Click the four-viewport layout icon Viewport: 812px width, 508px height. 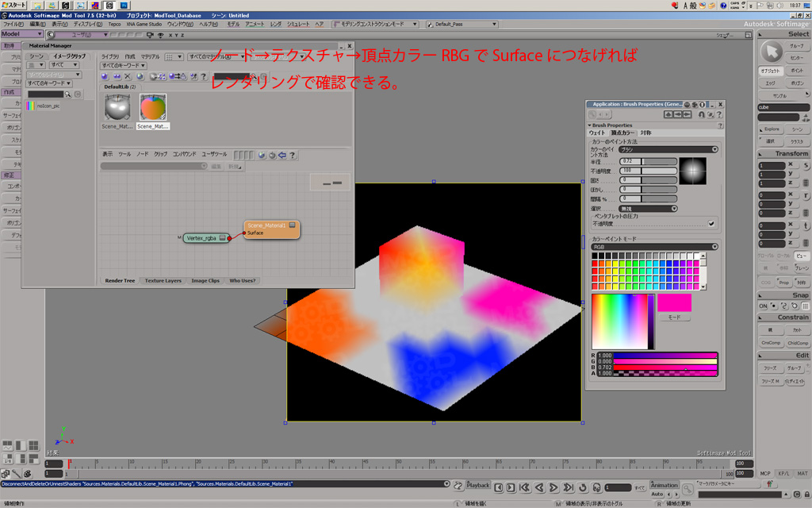point(33,446)
